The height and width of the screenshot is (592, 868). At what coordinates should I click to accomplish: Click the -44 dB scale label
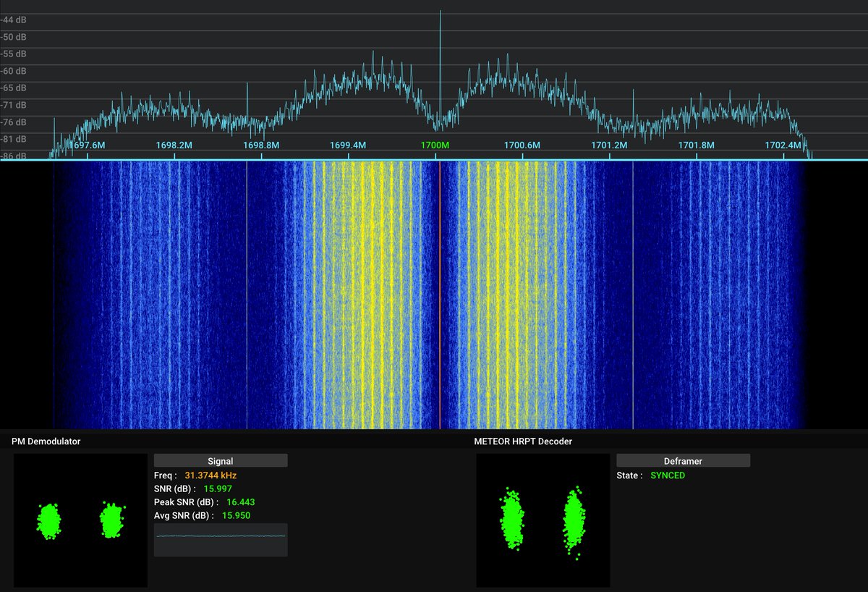pyautogui.click(x=14, y=20)
